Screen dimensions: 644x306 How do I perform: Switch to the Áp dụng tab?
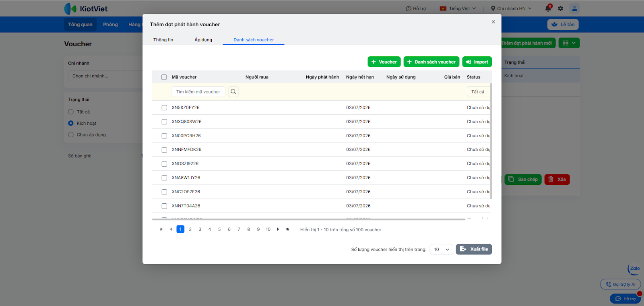coord(203,40)
